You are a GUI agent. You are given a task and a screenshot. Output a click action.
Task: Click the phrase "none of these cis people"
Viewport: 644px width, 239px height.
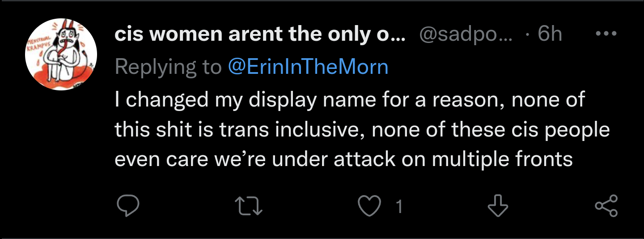coord(491,130)
